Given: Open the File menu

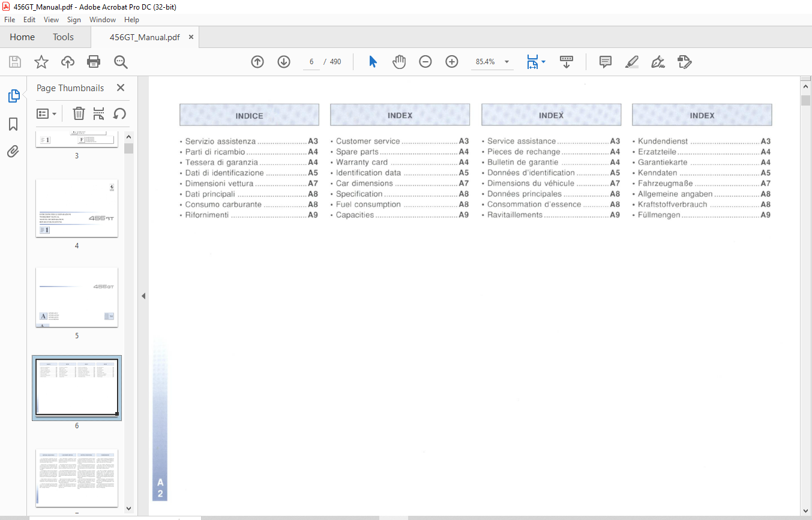Looking at the screenshot, I should [10, 20].
